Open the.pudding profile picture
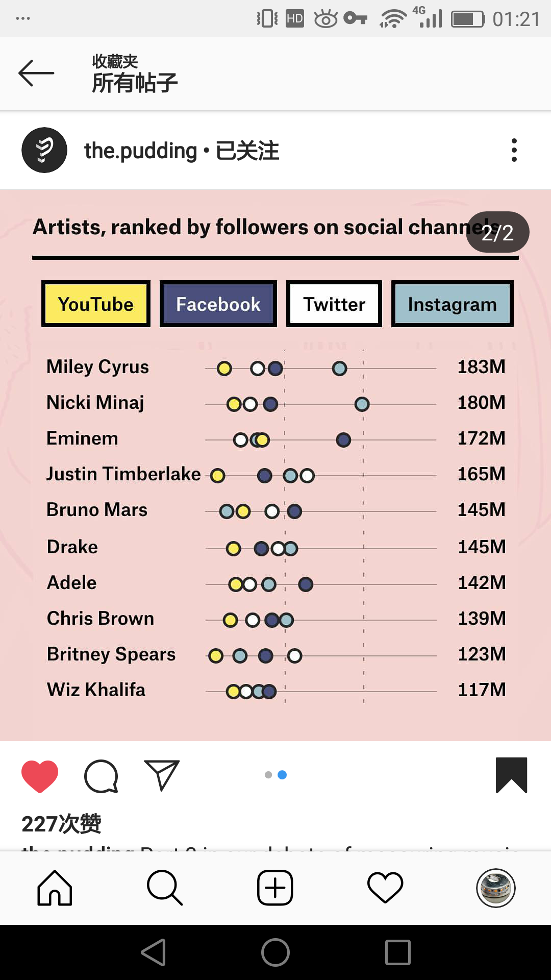Screen dimensions: 551x980 pos(44,150)
